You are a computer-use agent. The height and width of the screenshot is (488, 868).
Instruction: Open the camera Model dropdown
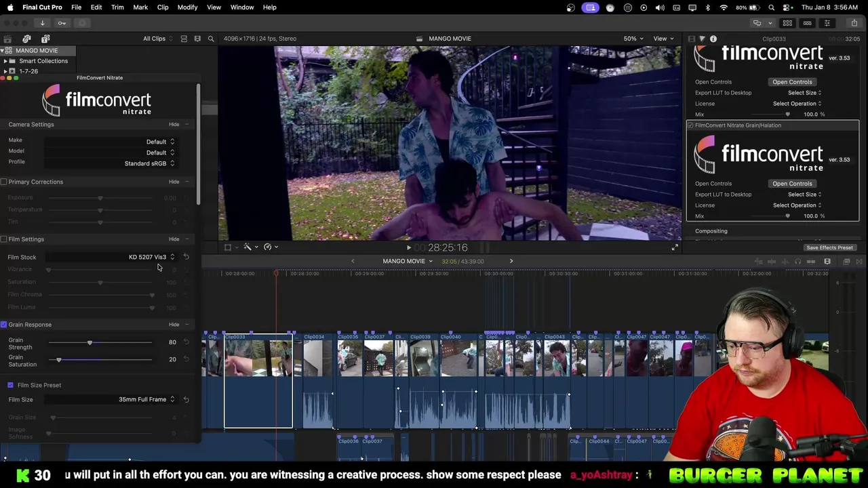[x=109, y=152]
